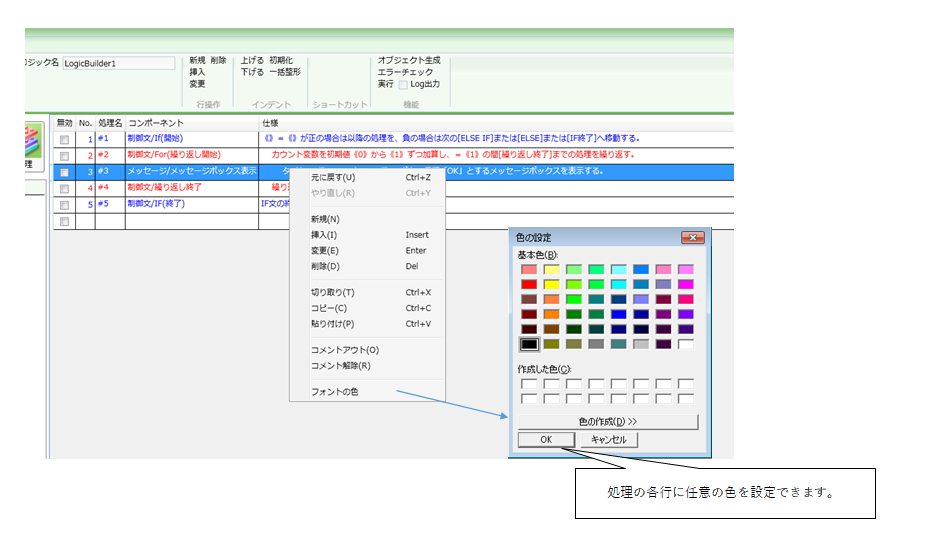
Task: Tick the 無効 checkbox for row 5
Action: (64, 205)
